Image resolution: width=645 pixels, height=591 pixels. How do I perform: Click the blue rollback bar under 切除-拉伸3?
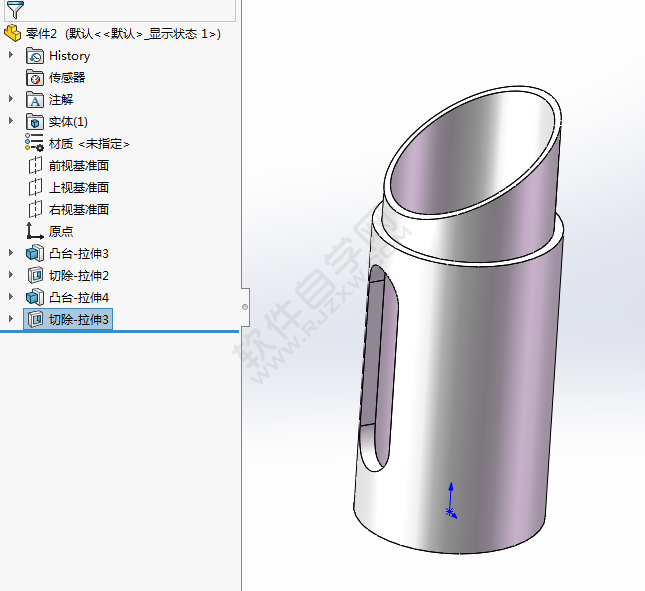point(119,331)
